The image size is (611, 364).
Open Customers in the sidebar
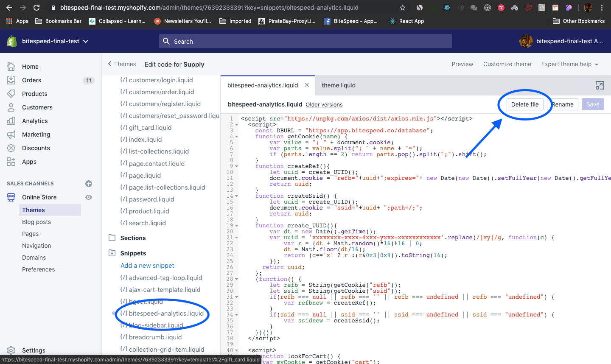37,107
